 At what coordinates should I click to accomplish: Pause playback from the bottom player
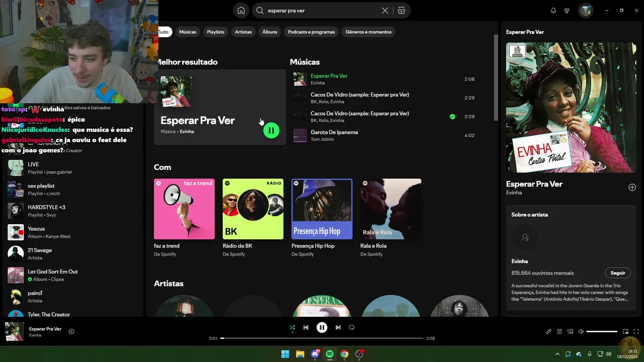tap(322, 327)
